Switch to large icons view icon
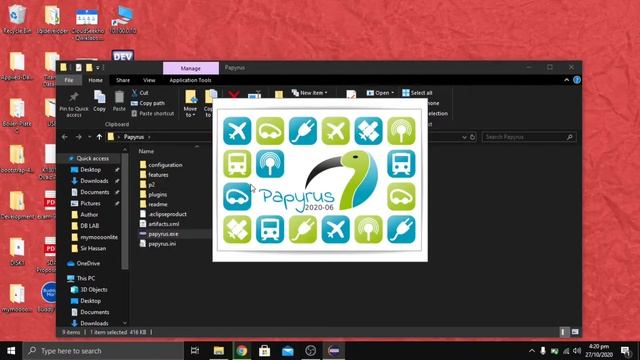 click(x=575, y=332)
